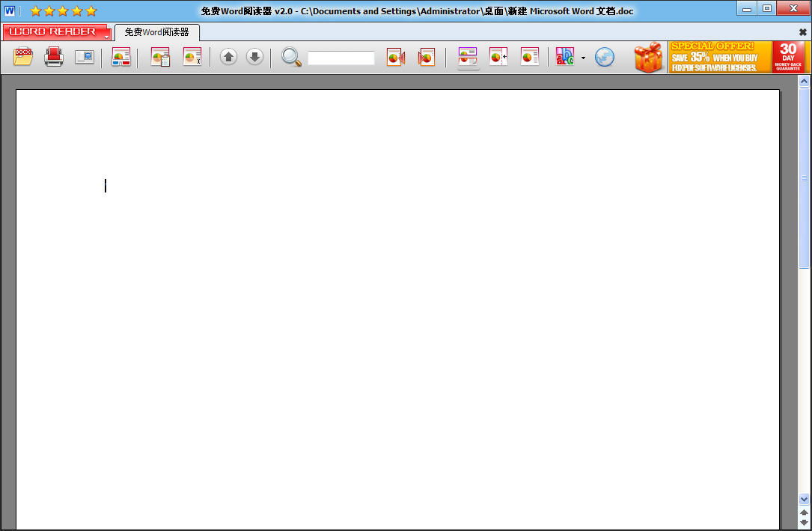Screen dimensions: 812x531
Task: Print the document with the printer icon
Action: pyautogui.click(x=54, y=57)
